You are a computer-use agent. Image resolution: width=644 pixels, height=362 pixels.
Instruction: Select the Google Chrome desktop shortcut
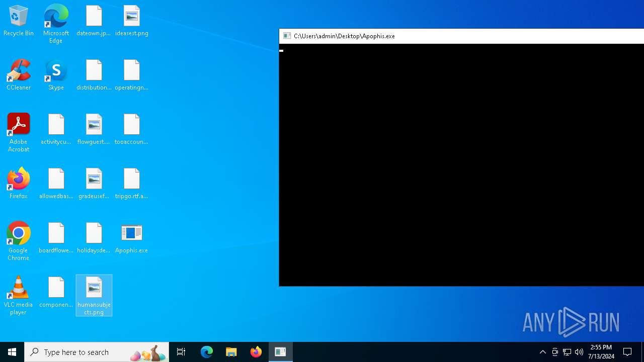(19, 241)
